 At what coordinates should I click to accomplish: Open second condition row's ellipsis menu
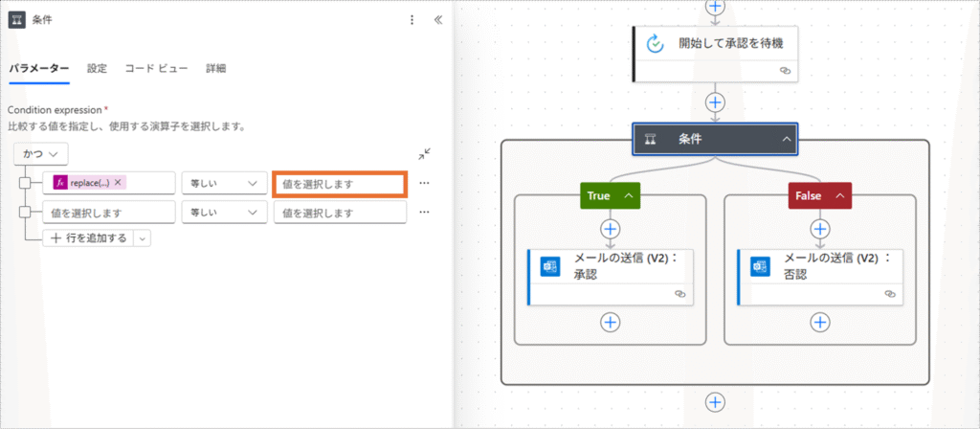(x=425, y=212)
